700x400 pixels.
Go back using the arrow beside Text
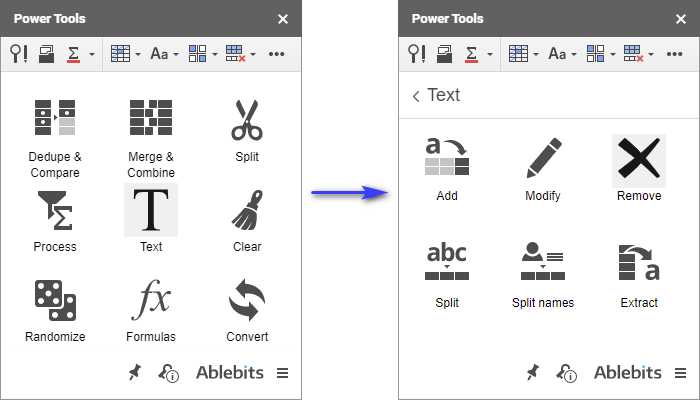point(416,96)
